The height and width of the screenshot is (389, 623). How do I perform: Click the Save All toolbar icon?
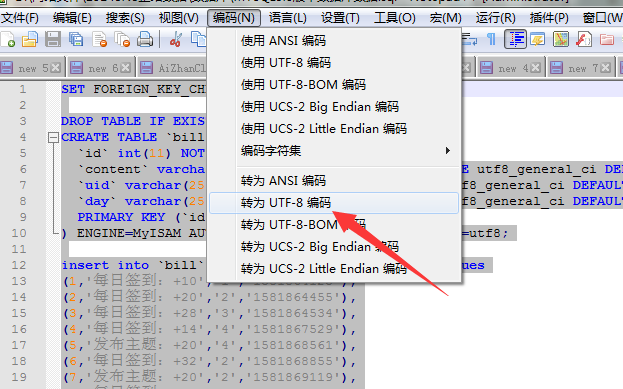click(75, 39)
